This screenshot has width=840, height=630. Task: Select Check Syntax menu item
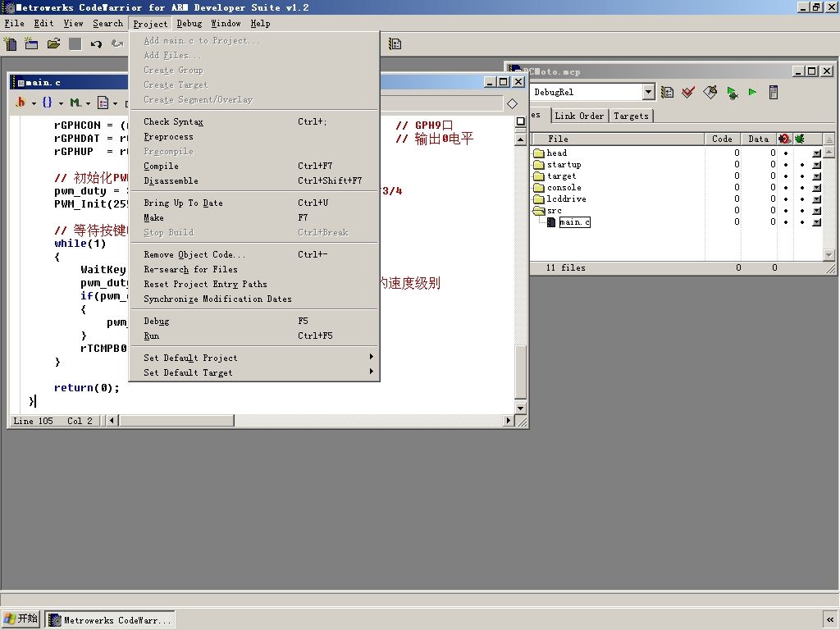(x=255, y=121)
